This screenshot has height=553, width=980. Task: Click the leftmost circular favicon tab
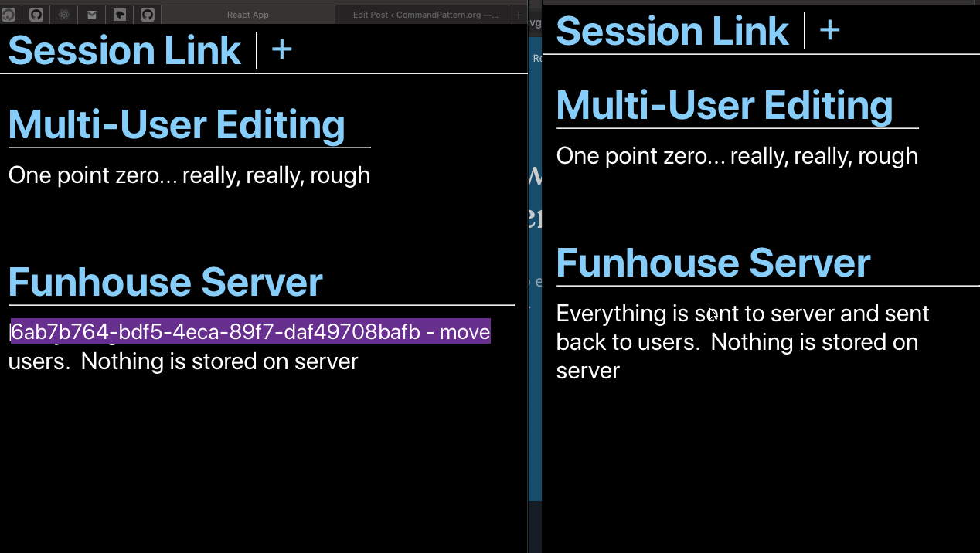coord(8,14)
